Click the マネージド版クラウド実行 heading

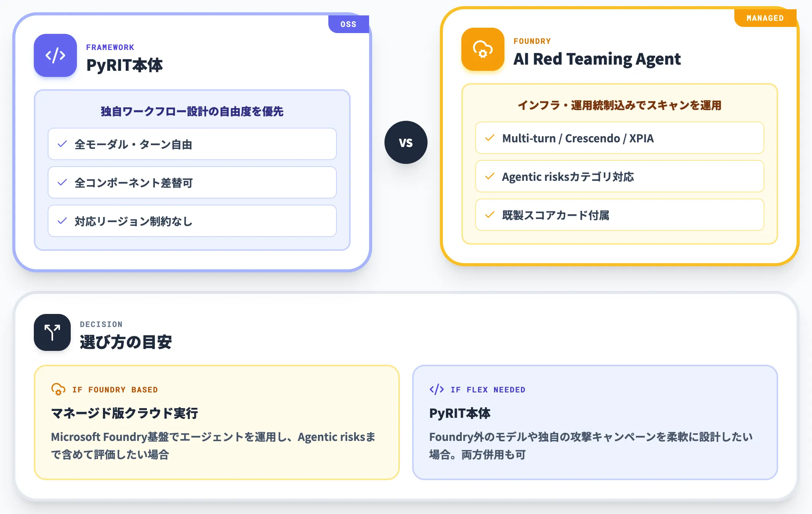coord(125,413)
